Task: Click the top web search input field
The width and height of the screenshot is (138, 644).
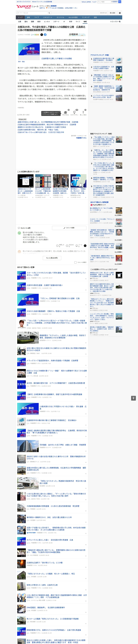Action: 104,2
